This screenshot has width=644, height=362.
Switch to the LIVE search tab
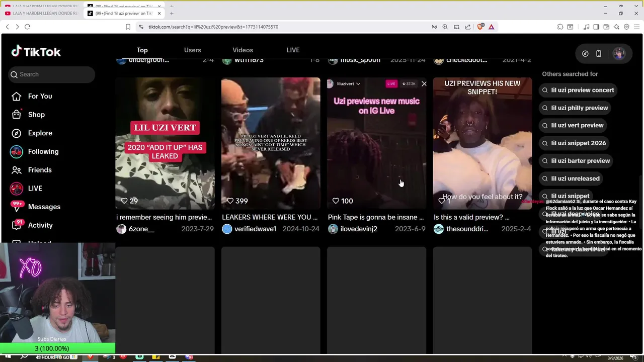pyautogui.click(x=293, y=50)
